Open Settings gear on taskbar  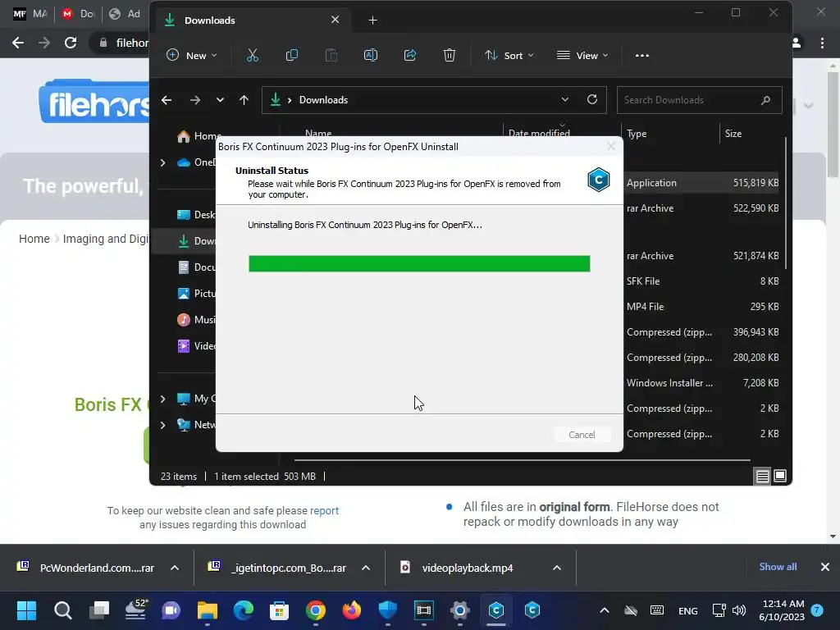tap(459, 610)
